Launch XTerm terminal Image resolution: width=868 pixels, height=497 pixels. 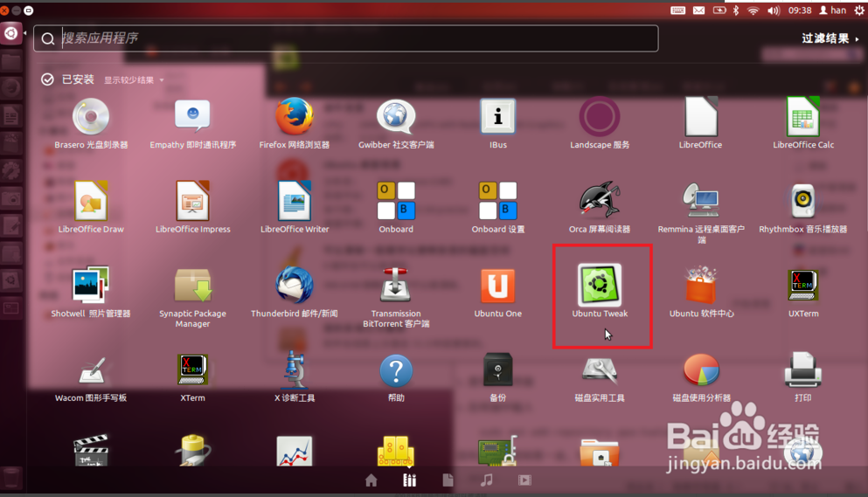[192, 377]
